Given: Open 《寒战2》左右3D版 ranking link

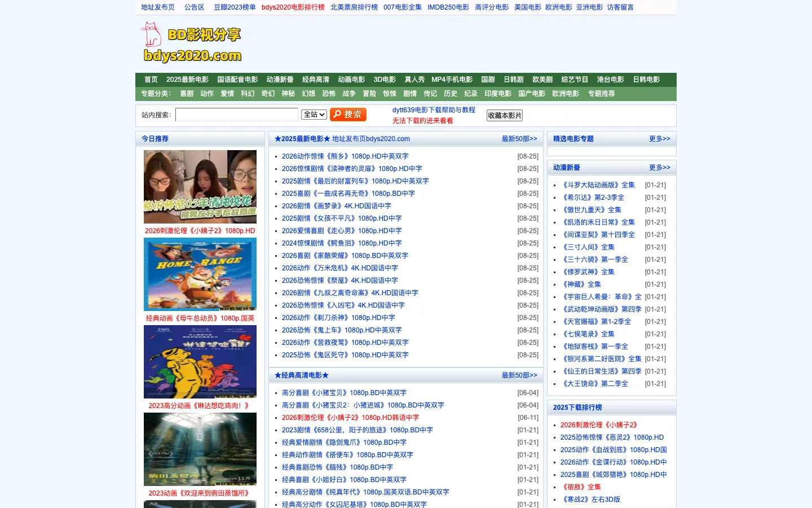Looking at the screenshot, I should click(x=590, y=500).
